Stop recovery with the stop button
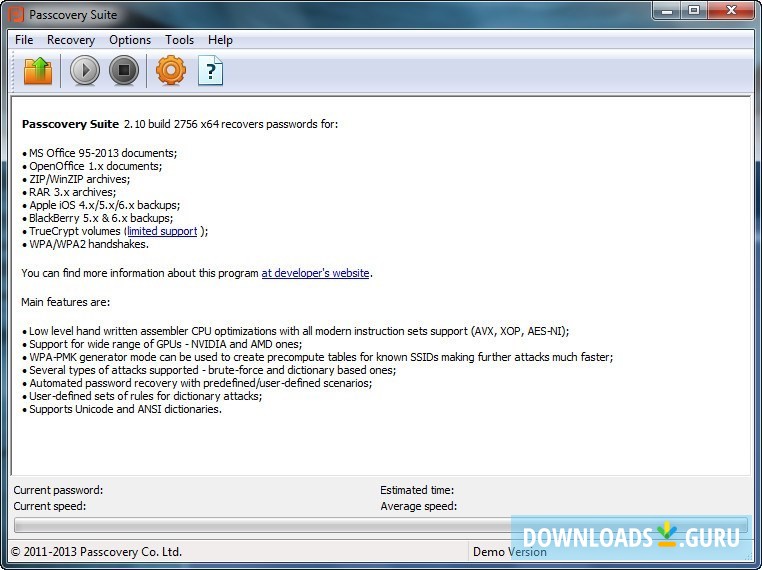 (123, 71)
